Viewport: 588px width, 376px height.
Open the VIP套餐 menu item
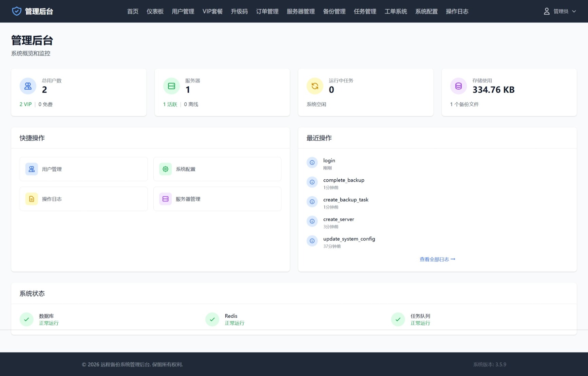[x=212, y=11]
